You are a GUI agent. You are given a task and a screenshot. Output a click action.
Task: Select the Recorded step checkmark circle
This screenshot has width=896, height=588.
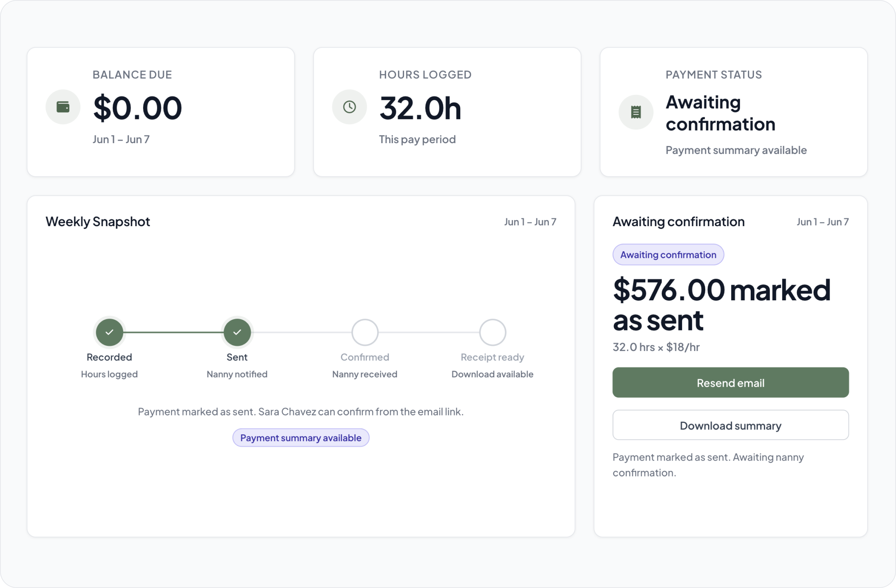110,332
